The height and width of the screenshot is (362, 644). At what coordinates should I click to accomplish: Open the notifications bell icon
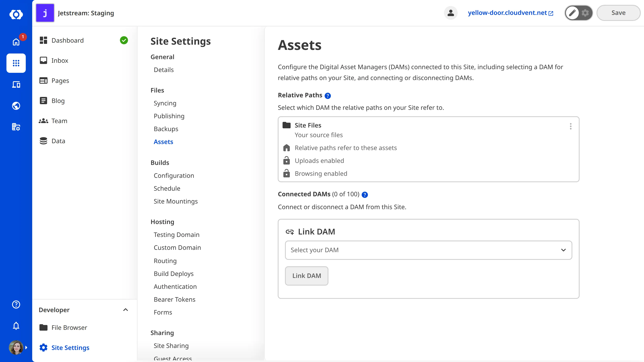(16, 326)
